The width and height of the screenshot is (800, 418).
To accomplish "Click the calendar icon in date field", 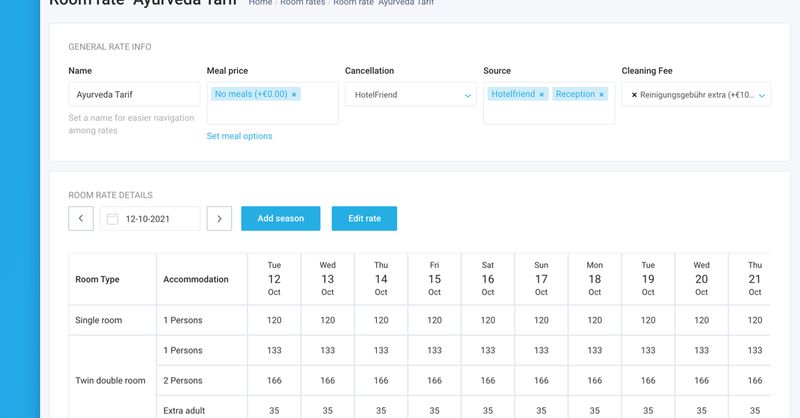I will 112,219.
